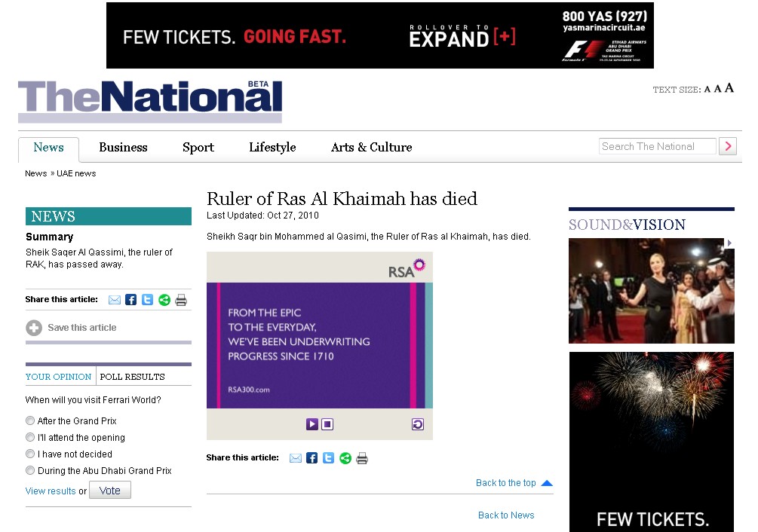The height and width of the screenshot is (532, 758).
Task: Click Save this article link
Action: click(82, 328)
